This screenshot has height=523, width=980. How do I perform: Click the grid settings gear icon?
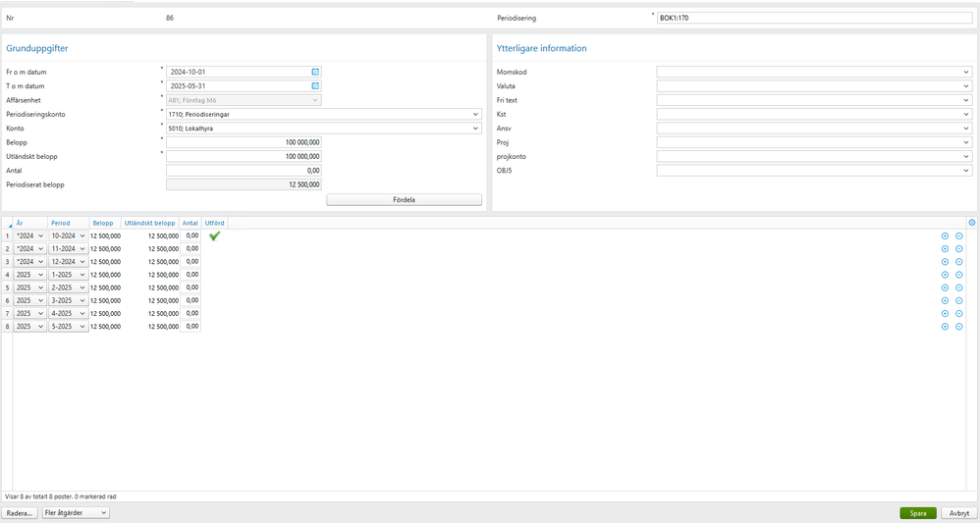972,223
